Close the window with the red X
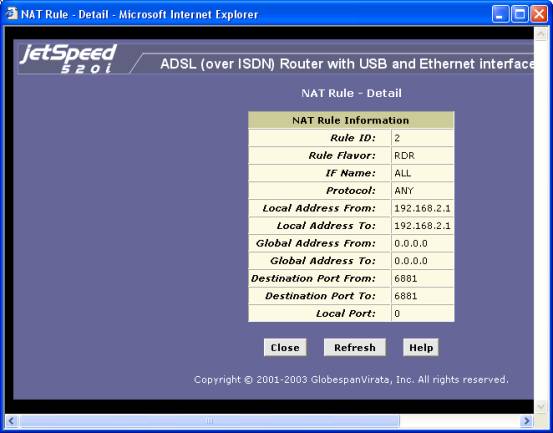This screenshot has width=553, height=433. point(540,14)
